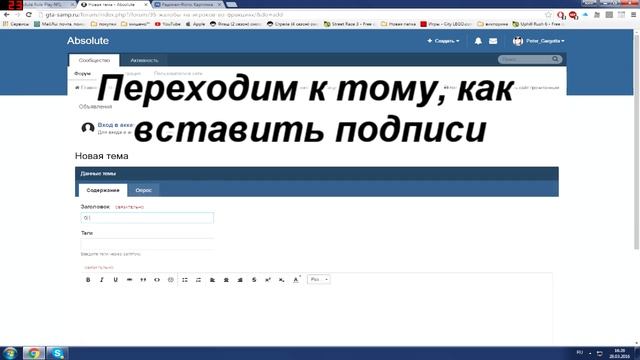This screenshot has width=640, height=360.
Task: Open the font size dropdown
Action: (x=319, y=280)
